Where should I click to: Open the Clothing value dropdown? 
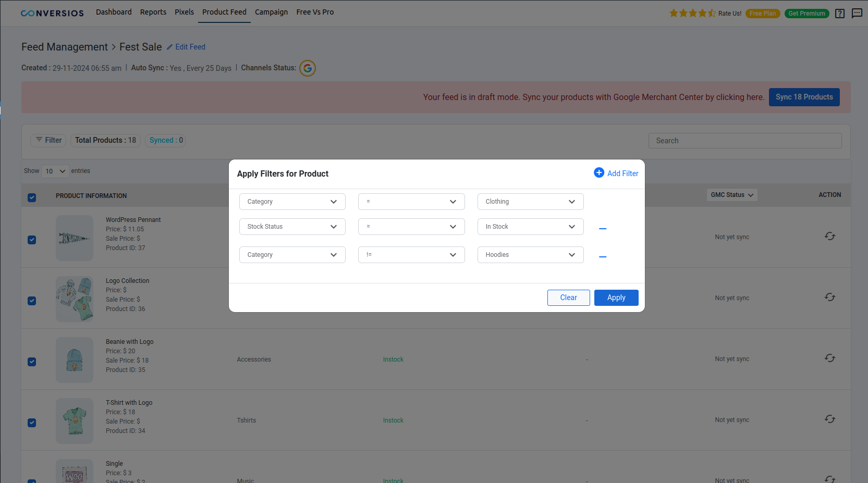pos(530,202)
